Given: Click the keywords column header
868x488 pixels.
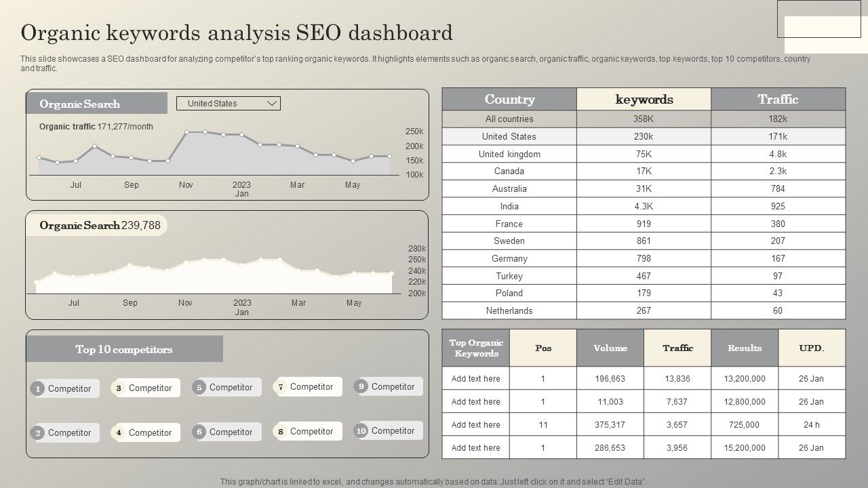Looking at the screenshot, I should tap(644, 99).
